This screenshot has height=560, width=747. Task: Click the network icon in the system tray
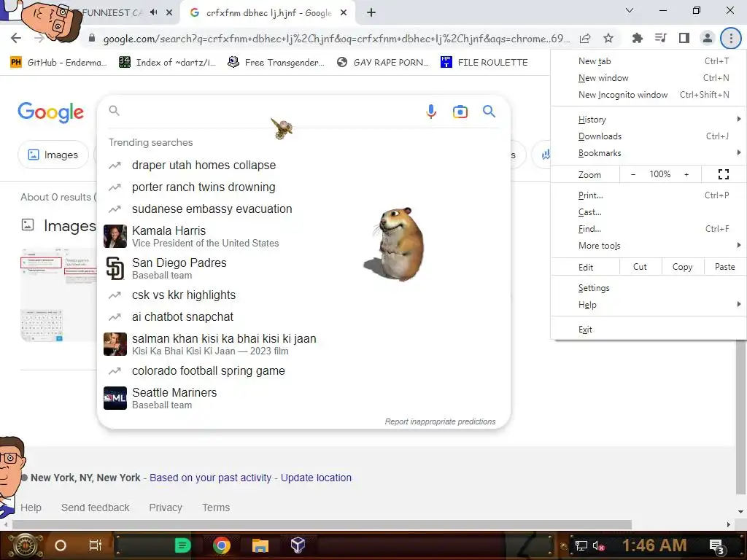coord(581,545)
